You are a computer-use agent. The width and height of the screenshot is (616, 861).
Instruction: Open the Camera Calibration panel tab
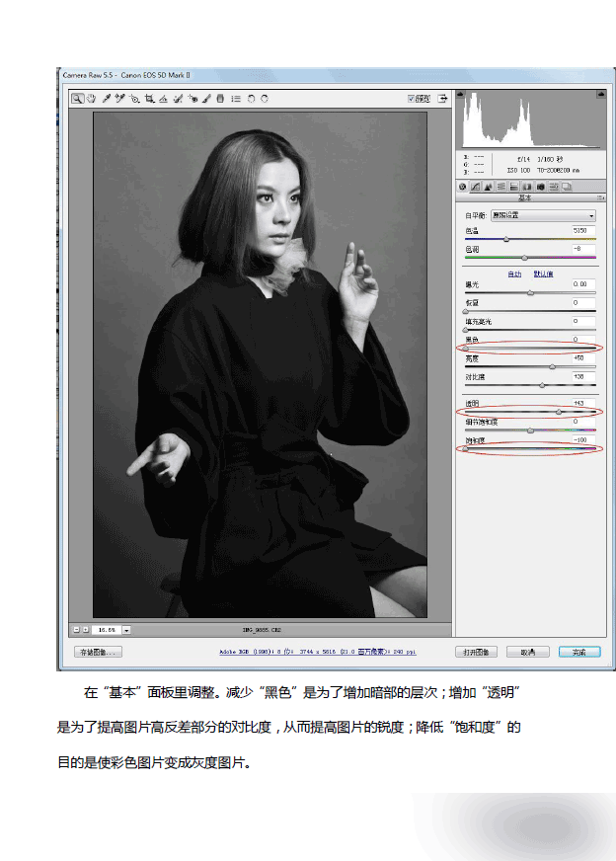tap(540, 187)
